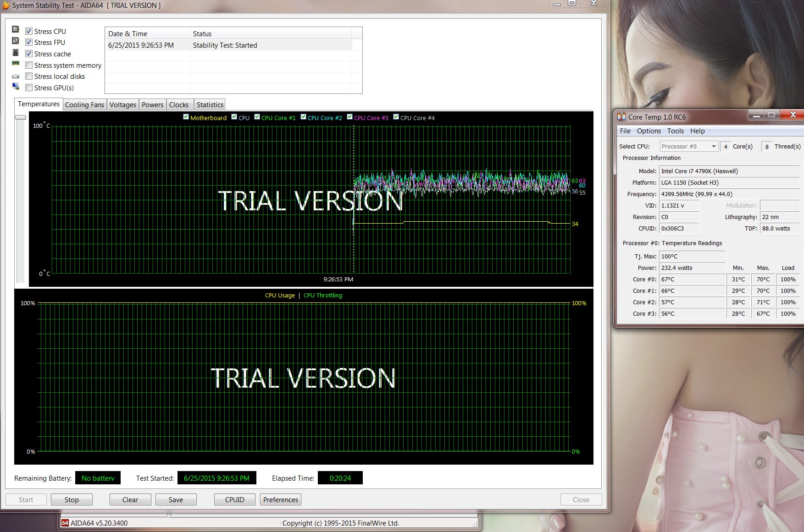Click the FPU icon beside Stress FPU
Image resolution: width=804 pixels, height=532 pixels.
click(x=16, y=41)
